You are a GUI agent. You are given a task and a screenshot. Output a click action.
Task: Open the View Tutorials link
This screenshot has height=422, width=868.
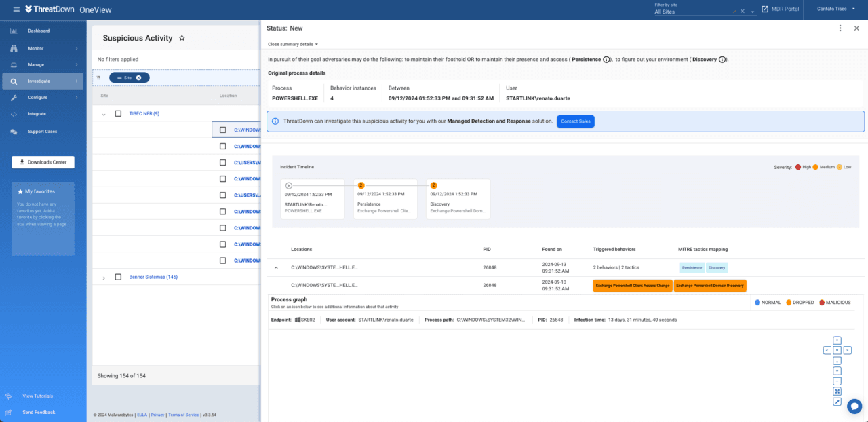tap(37, 396)
